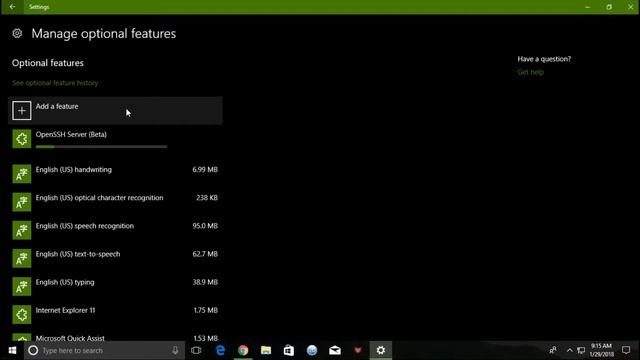Click the OpenSSH Server (Beta) feature icon
Screen dimensions: 640x360
pyautogui.click(x=22, y=139)
